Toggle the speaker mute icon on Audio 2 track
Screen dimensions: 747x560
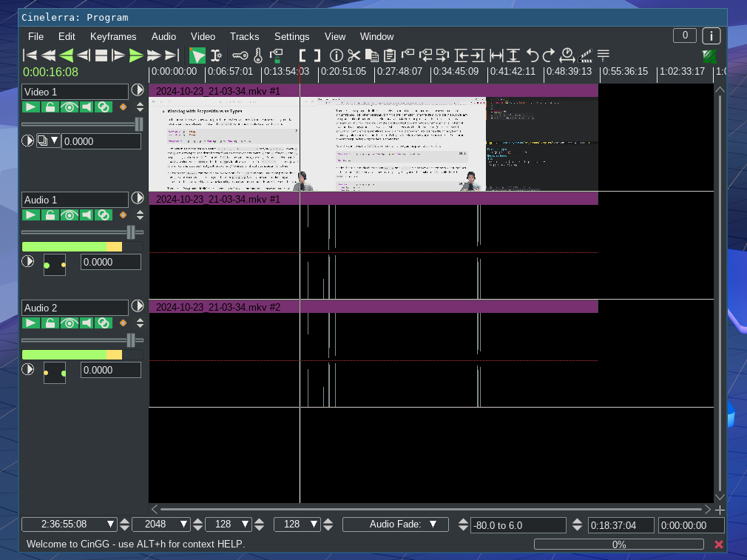[86, 323]
